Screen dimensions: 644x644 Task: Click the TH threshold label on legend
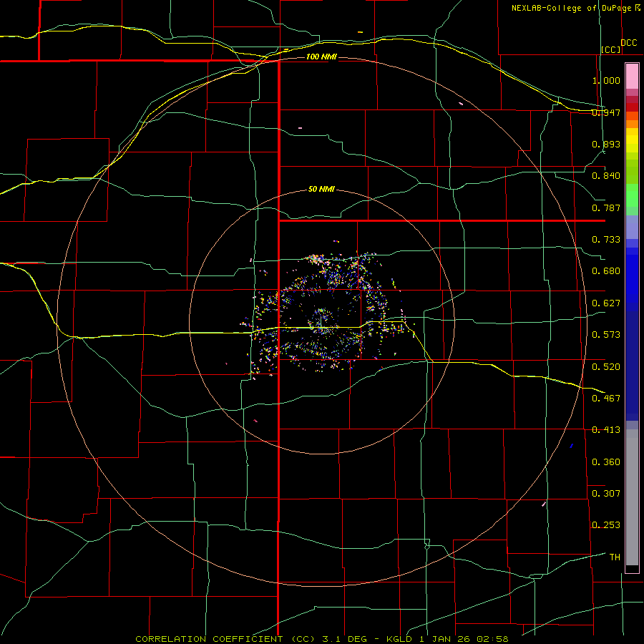[x=615, y=557]
